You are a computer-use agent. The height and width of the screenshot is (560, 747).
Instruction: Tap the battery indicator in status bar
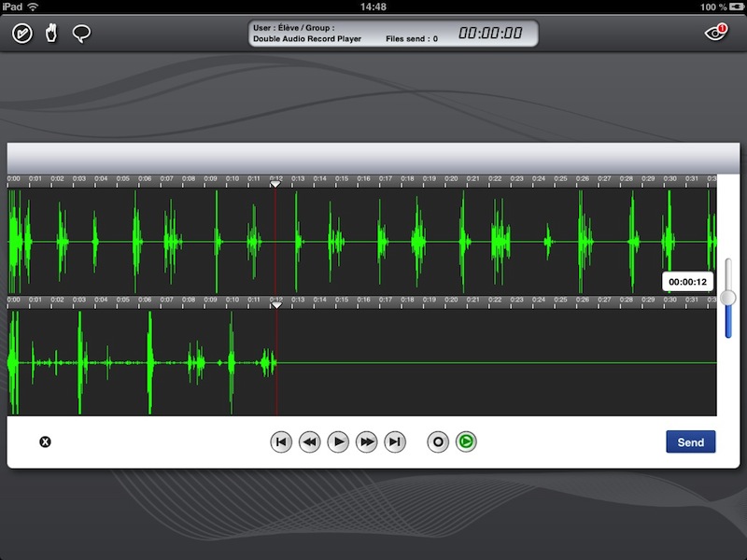coord(736,7)
